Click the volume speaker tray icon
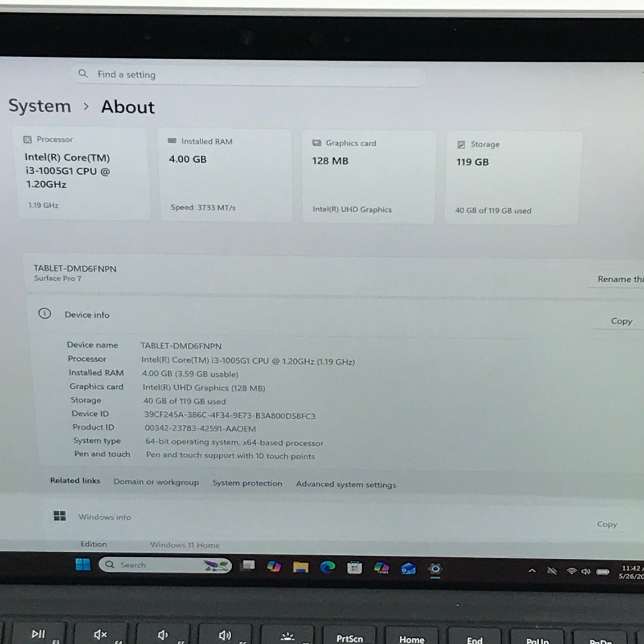This screenshot has width=644, height=644. coord(586,571)
